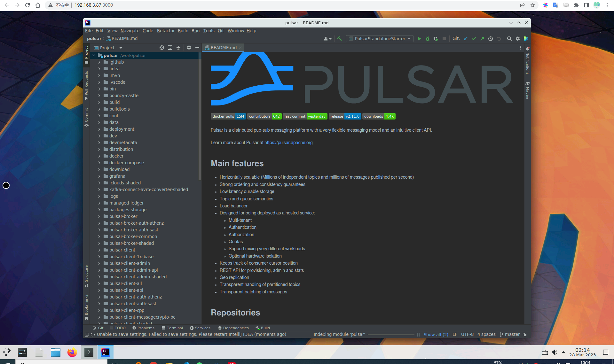
Task: Open the Terminal tool window tab
Action: click(172, 328)
